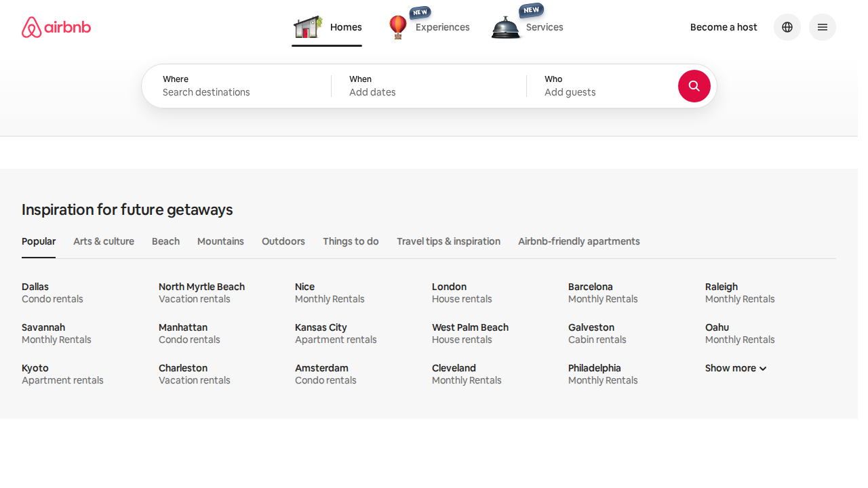Switch to the Beach tab

[x=165, y=241]
